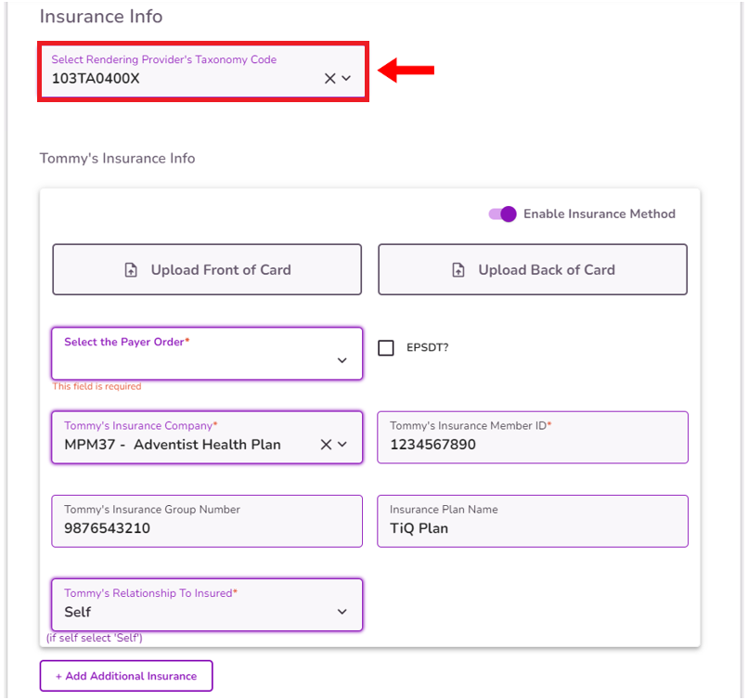
Task: Click Tommy's Insurance Info section label
Action: (x=117, y=158)
